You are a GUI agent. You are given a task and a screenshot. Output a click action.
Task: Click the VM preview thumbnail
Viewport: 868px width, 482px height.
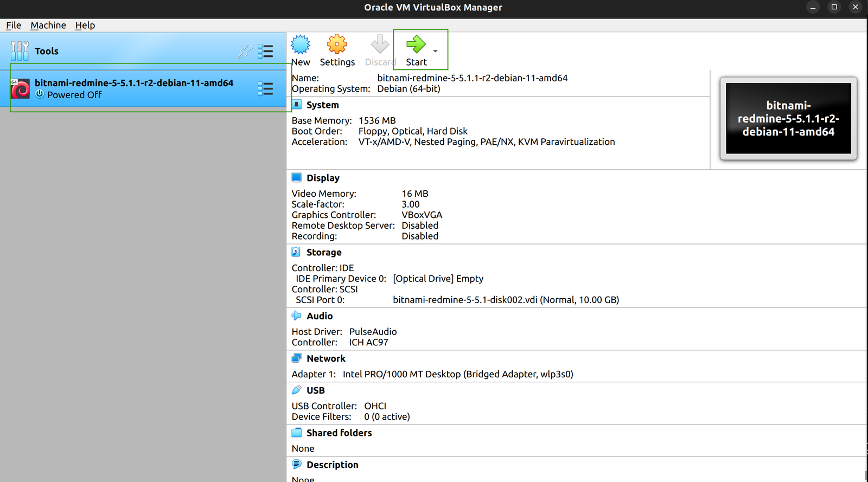click(x=788, y=119)
